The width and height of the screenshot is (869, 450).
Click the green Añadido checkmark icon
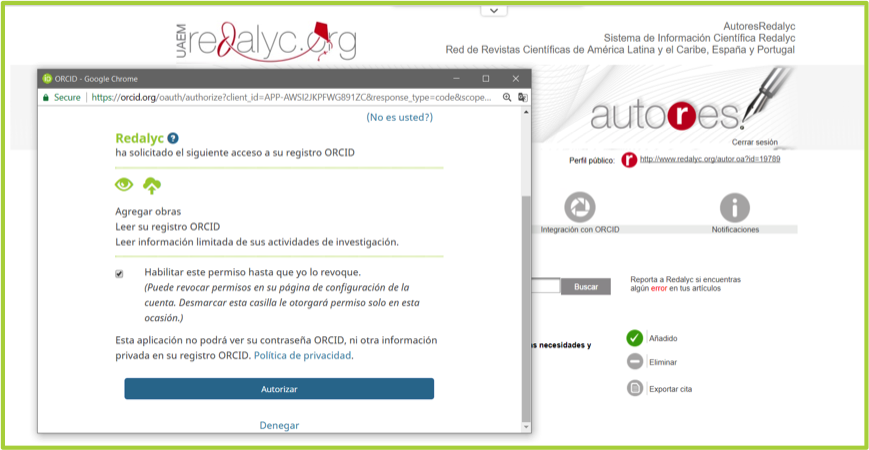[634, 338]
